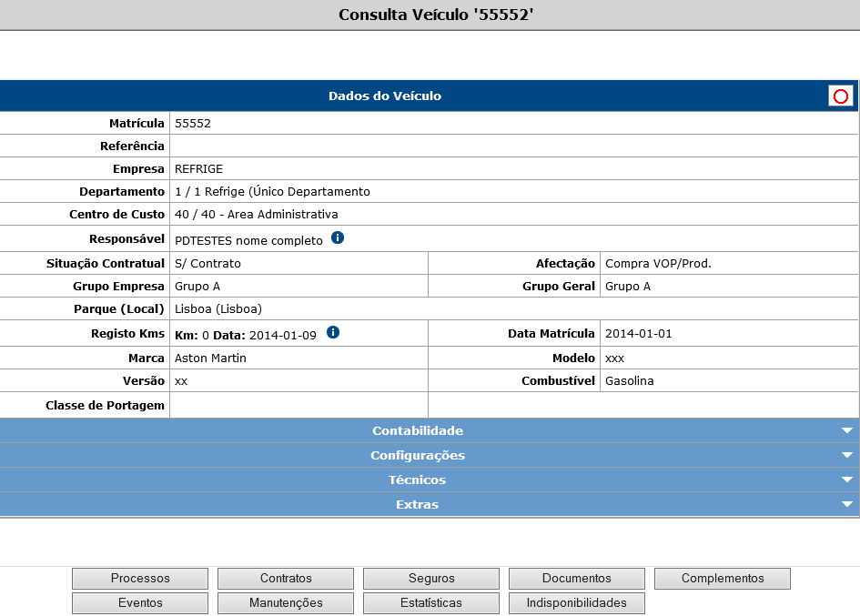
Task: Expand the Extras section arrow
Action: coord(847,504)
